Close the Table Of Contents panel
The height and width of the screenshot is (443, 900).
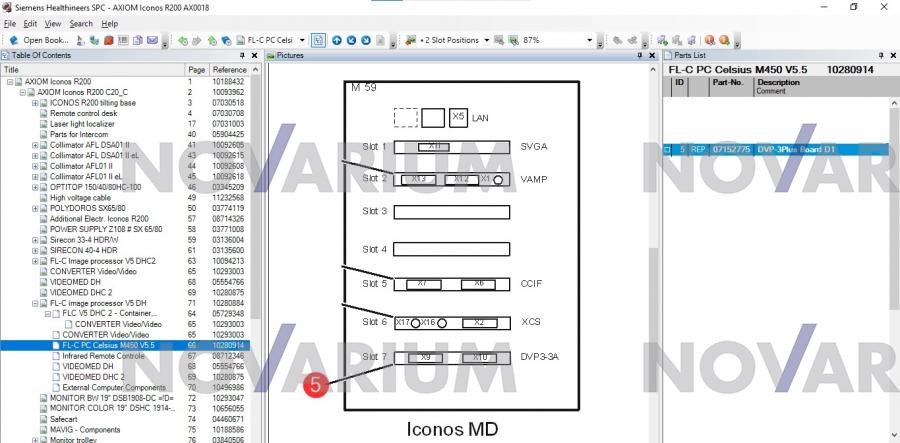tap(254, 55)
